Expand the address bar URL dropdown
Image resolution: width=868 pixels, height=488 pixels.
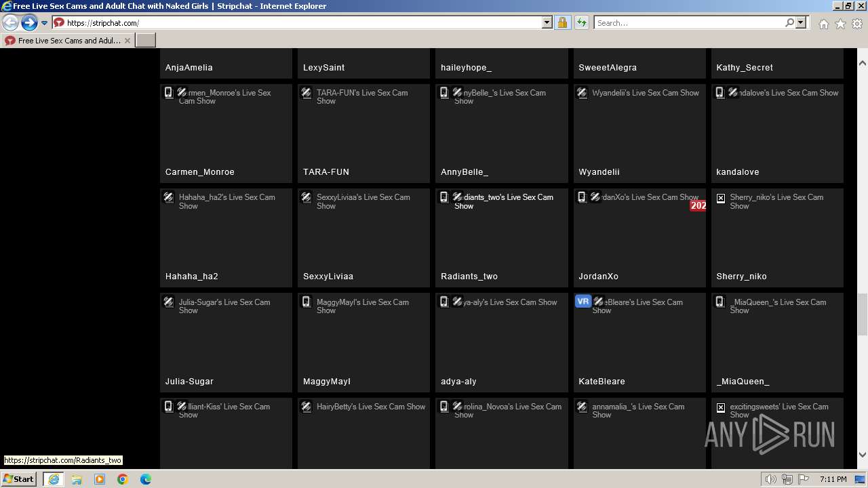pos(547,23)
